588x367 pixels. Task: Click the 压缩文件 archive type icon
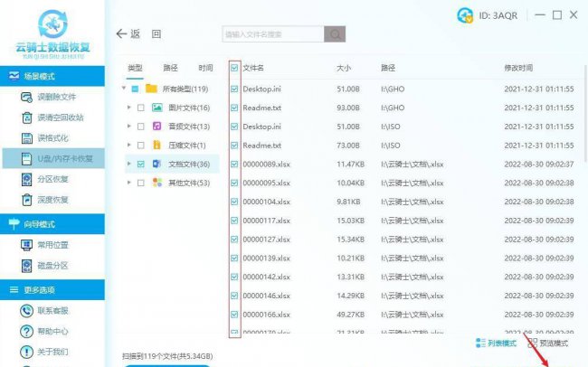coord(157,145)
